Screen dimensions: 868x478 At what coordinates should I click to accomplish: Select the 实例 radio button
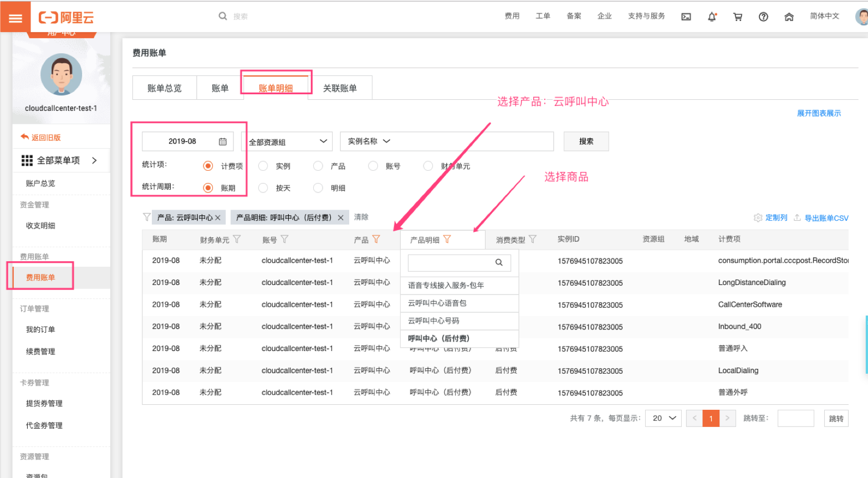point(263,166)
